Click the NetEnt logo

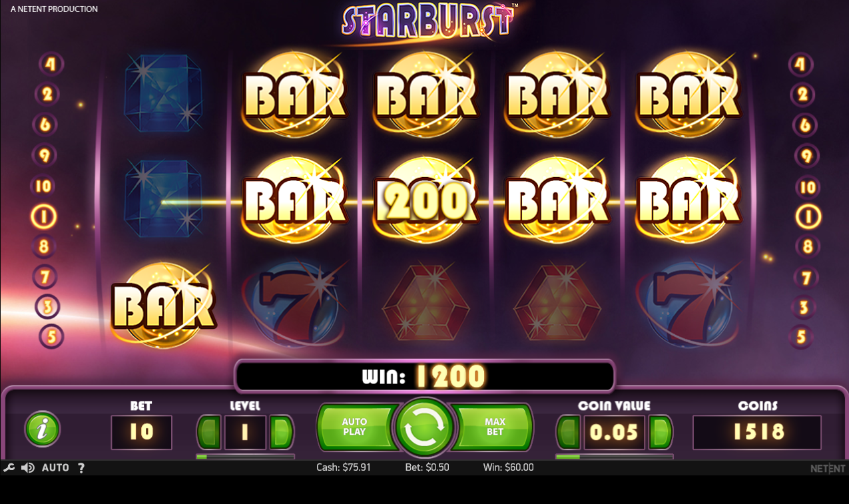coord(828,468)
